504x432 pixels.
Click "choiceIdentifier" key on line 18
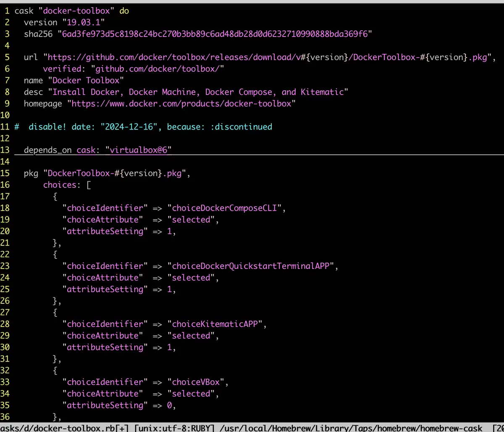[105, 208]
